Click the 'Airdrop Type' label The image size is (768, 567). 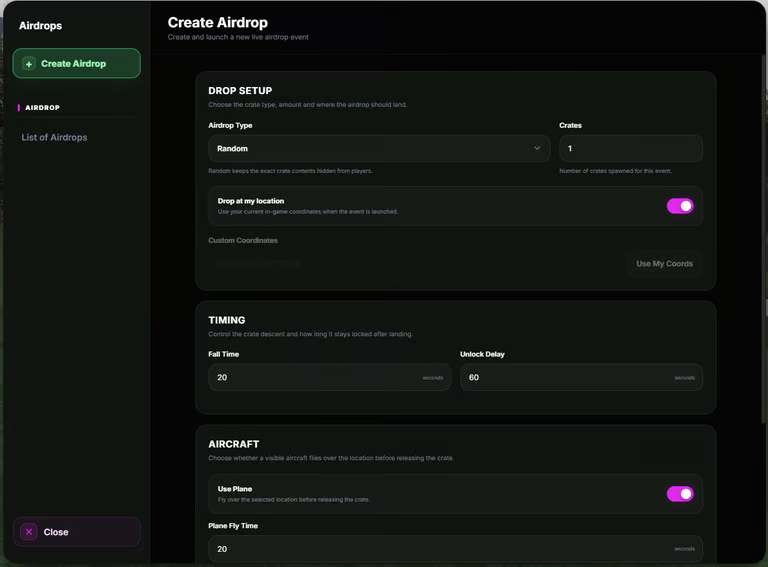pos(230,125)
